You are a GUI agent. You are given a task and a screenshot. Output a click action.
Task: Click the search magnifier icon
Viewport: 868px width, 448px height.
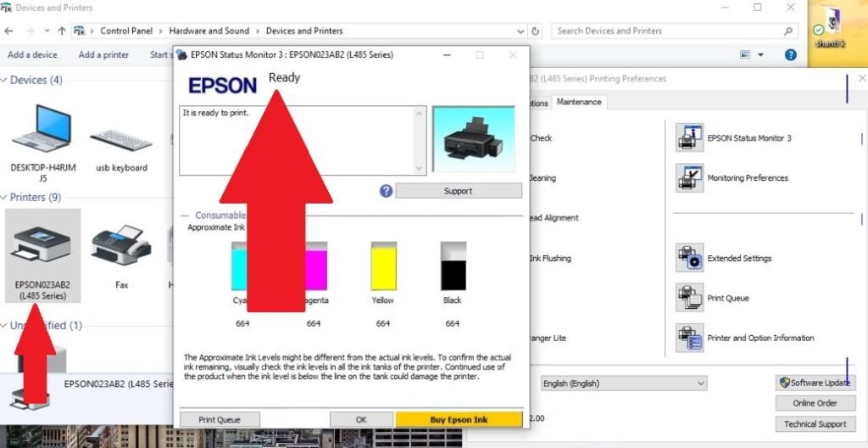click(x=787, y=31)
